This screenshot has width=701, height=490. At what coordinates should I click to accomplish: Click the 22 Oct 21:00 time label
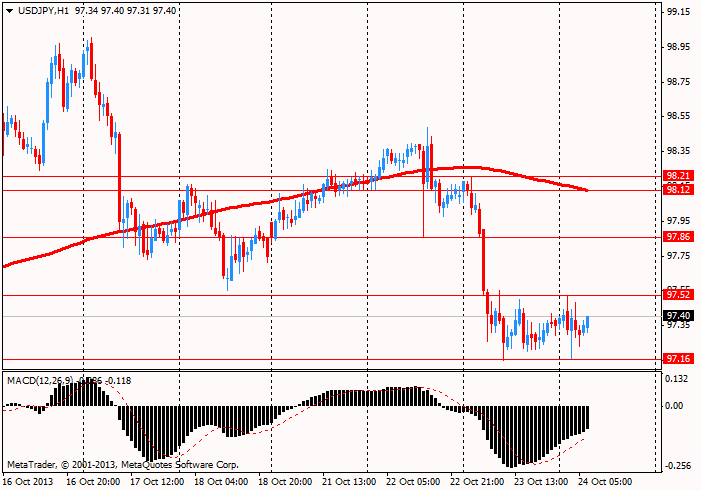(x=477, y=482)
